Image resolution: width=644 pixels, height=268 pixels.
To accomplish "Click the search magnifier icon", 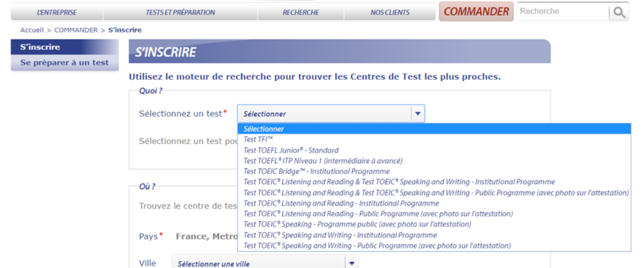I will click(619, 13).
